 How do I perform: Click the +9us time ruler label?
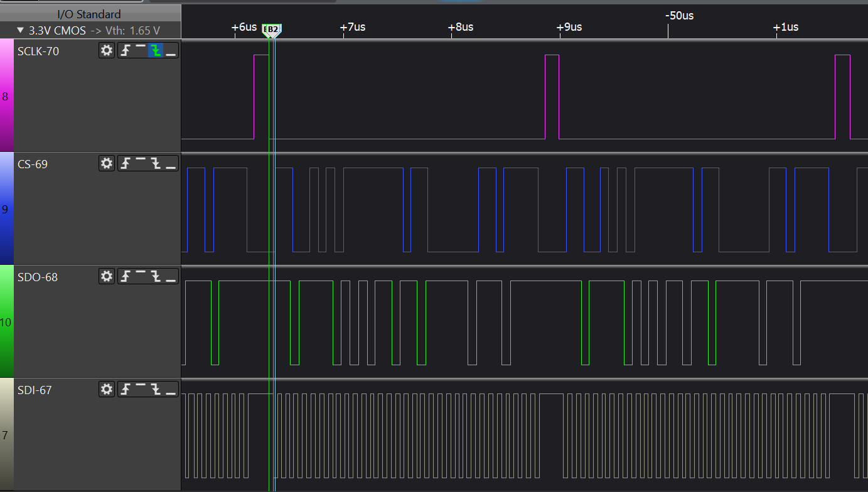569,27
